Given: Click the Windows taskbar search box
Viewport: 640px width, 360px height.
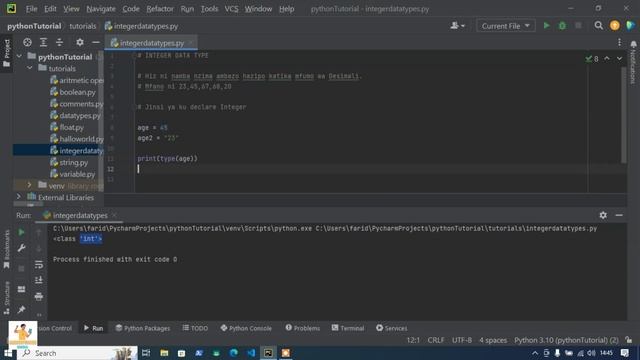Looking at the screenshot, I should tap(78, 353).
